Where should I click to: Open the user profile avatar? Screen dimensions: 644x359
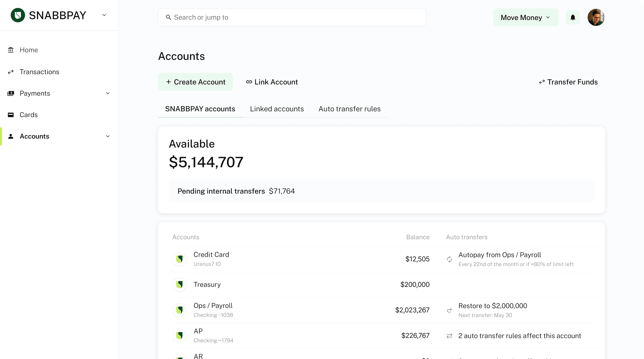tap(596, 17)
